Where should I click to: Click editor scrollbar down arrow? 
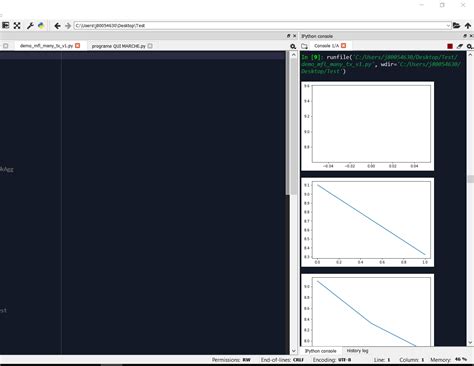tap(294, 351)
